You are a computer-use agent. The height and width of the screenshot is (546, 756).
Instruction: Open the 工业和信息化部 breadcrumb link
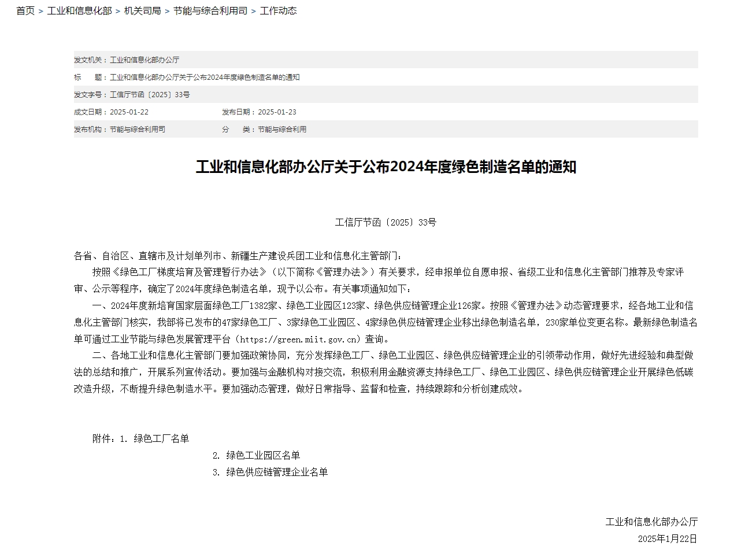click(x=79, y=11)
